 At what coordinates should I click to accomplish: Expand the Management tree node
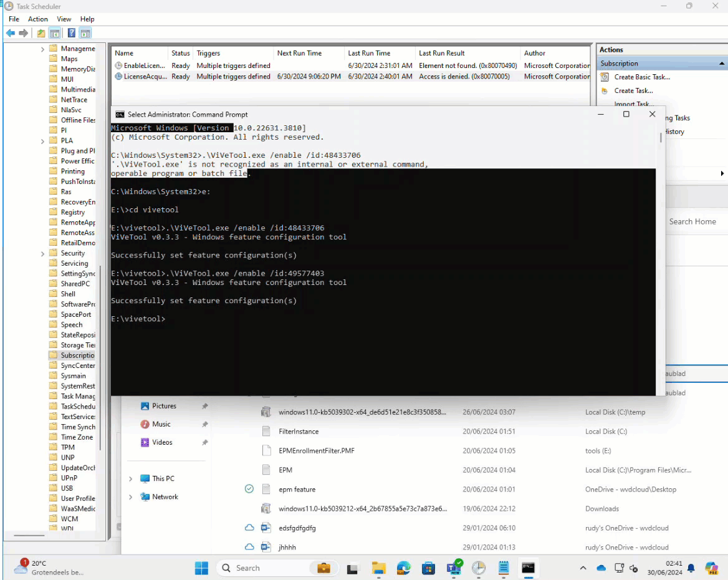click(42, 49)
